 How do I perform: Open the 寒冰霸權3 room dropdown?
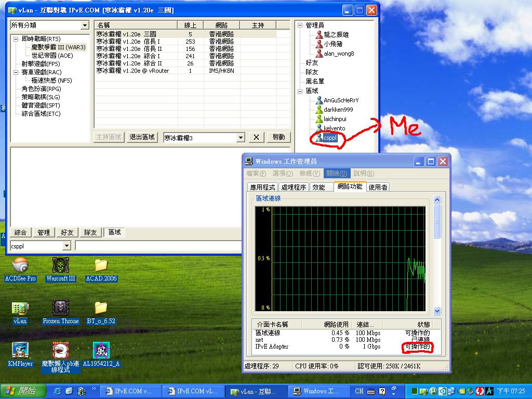[241, 137]
